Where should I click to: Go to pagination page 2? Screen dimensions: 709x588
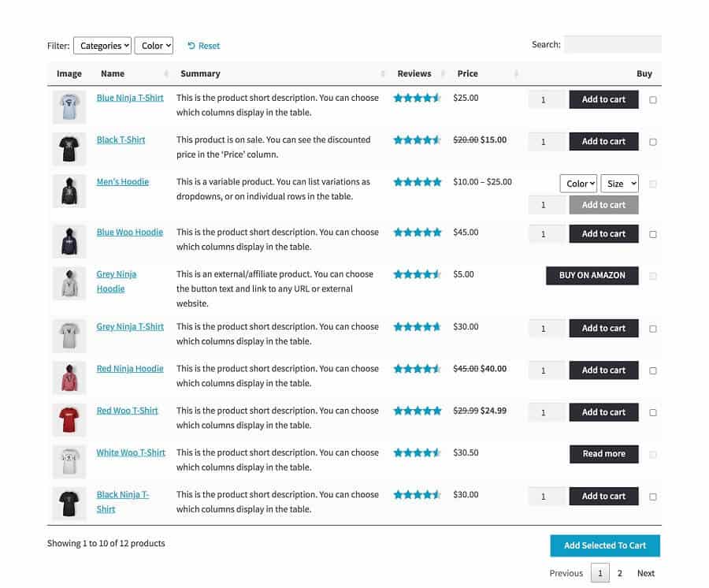pyautogui.click(x=620, y=573)
